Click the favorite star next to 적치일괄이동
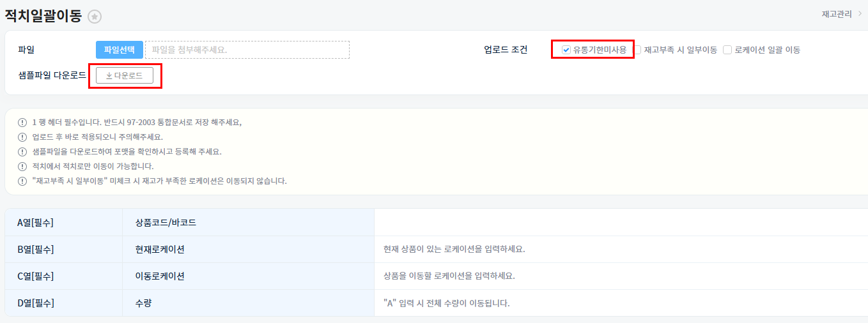The width and height of the screenshot is (868, 323). [x=95, y=17]
